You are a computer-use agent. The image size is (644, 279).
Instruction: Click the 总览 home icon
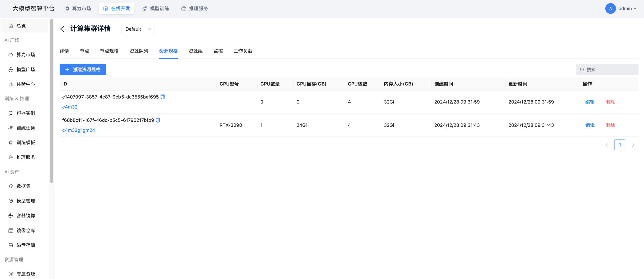tap(11, 26)
